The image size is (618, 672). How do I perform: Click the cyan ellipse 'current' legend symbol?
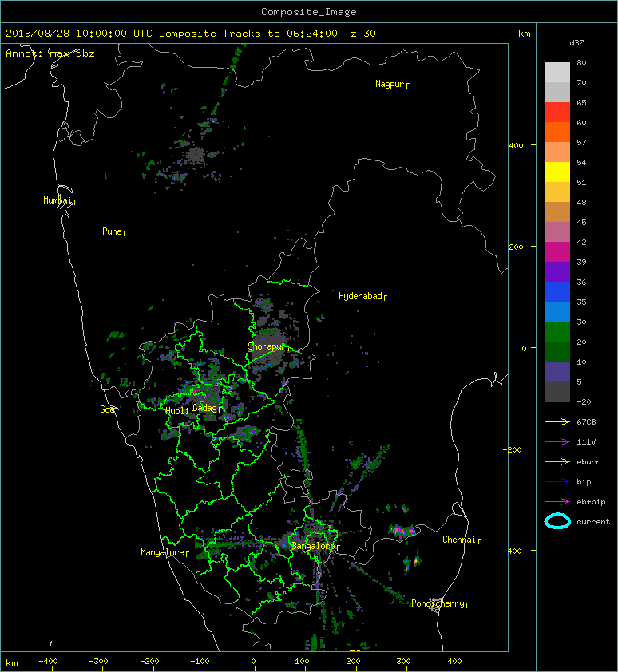click(x=557, y=522)
